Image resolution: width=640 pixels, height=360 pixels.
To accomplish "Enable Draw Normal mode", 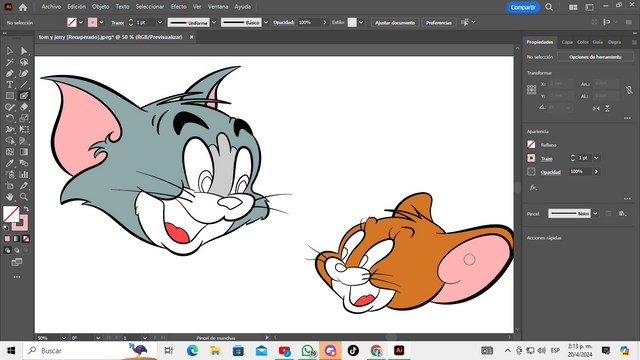I will tap(7, 250).
